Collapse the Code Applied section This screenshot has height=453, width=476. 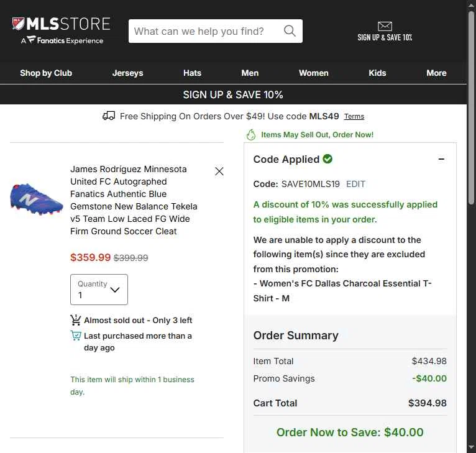441,159
